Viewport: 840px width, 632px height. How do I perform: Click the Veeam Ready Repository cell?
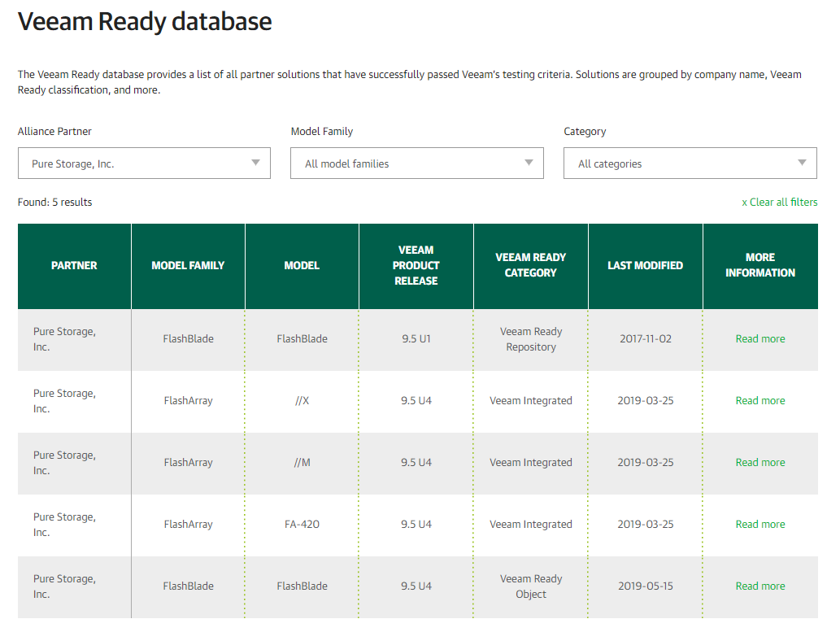point(531,339)
